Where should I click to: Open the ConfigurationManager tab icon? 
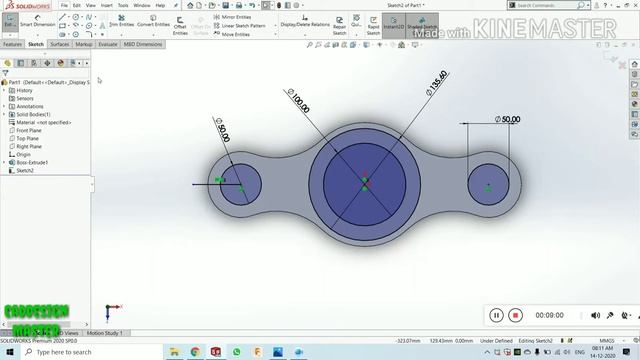(x=34, y=63)
